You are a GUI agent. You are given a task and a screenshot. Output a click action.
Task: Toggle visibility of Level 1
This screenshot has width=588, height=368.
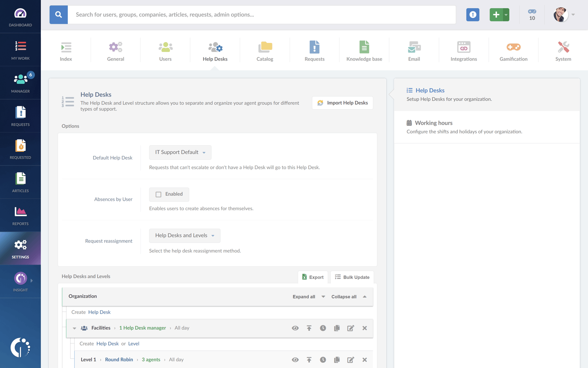[295, 359]
